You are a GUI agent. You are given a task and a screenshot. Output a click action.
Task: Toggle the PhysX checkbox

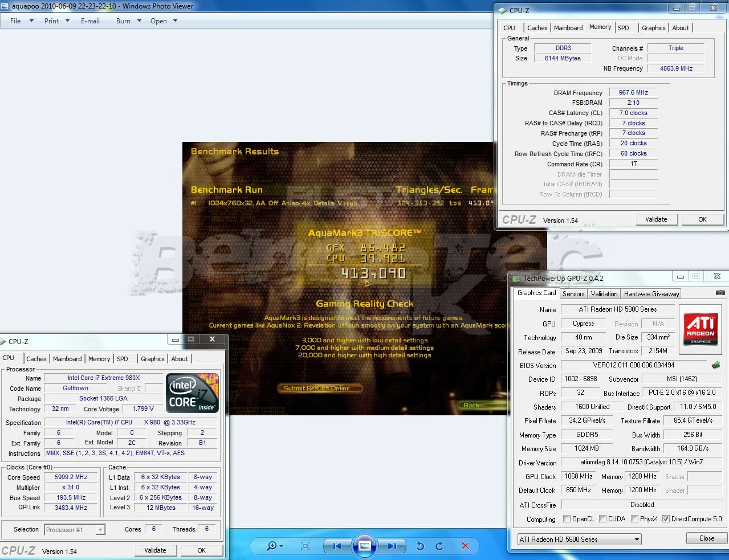tap(634, 519)
